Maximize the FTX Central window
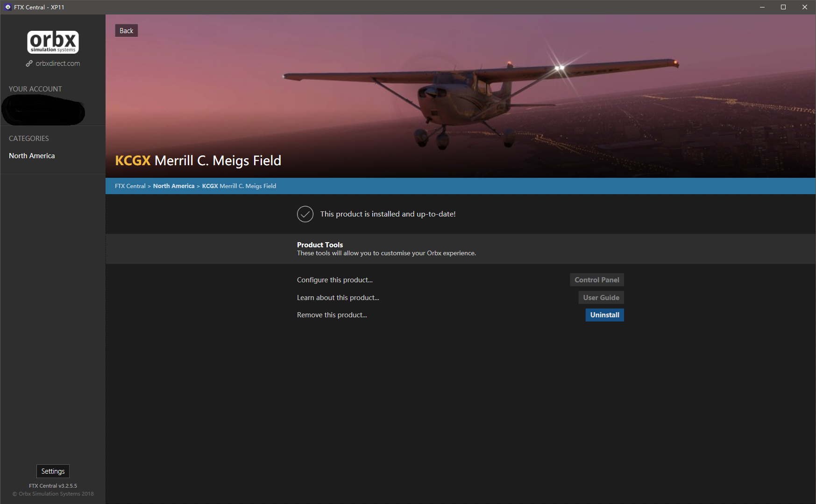The height and width of the screenshot is (504, 816). [783, 7]
